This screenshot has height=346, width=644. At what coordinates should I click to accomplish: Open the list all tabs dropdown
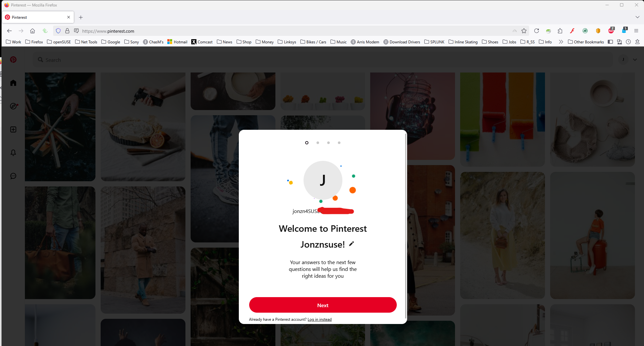coord(638,17)
